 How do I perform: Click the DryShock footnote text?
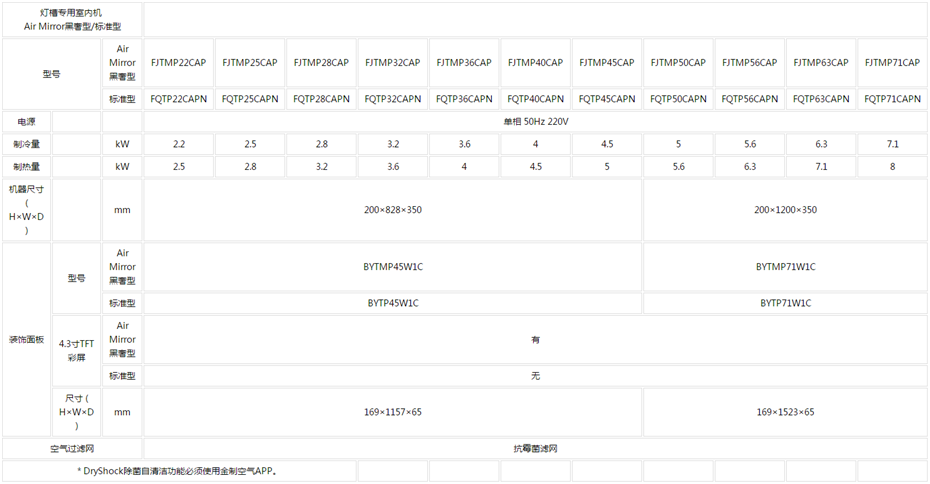pyautogui.click(x=179, y=471)
